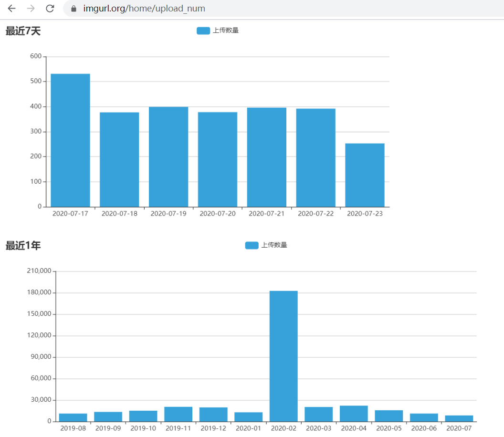504x437 pixels.
Task: Click the imgurl.org address bar URL
Action: pos(144,9)
